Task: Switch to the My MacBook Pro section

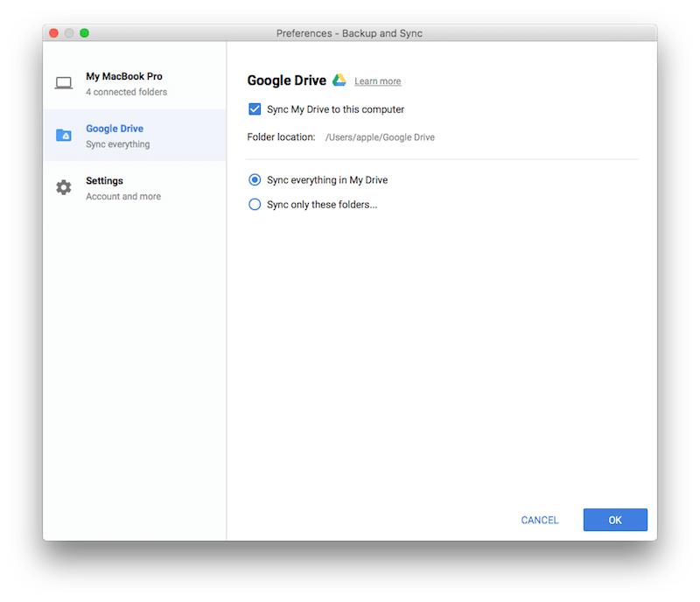Action: [x=124, y=76]
